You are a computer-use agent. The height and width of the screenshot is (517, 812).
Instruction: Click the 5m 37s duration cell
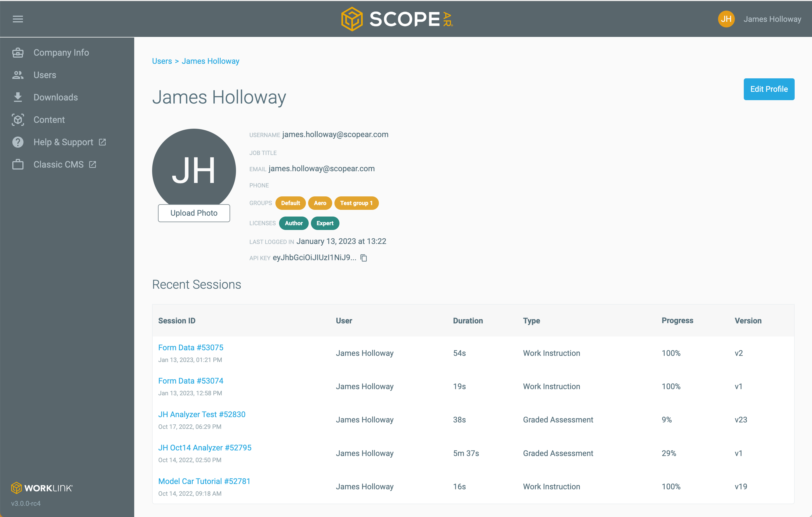(466, 453)
